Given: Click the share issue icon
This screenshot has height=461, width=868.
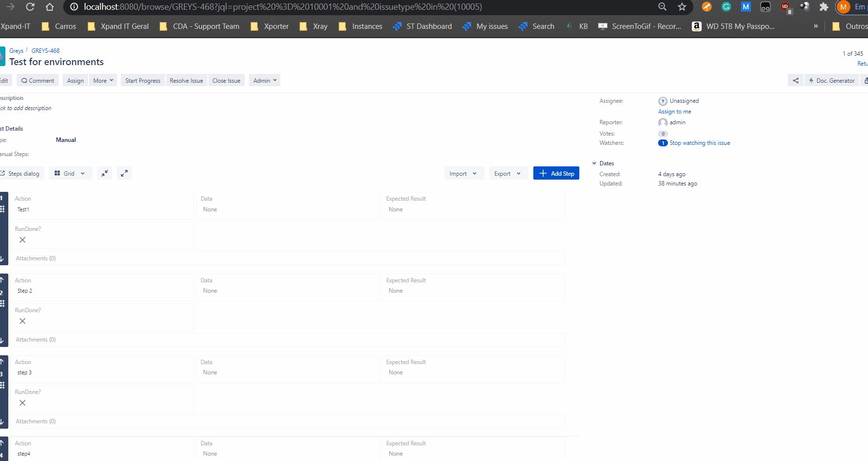Looking at the screenshot, I should 796,80.
